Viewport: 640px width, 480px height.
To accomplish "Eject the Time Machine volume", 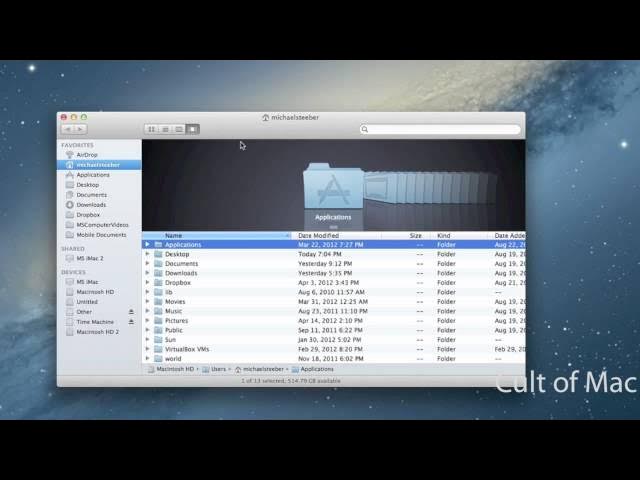I will click(131, 321).
